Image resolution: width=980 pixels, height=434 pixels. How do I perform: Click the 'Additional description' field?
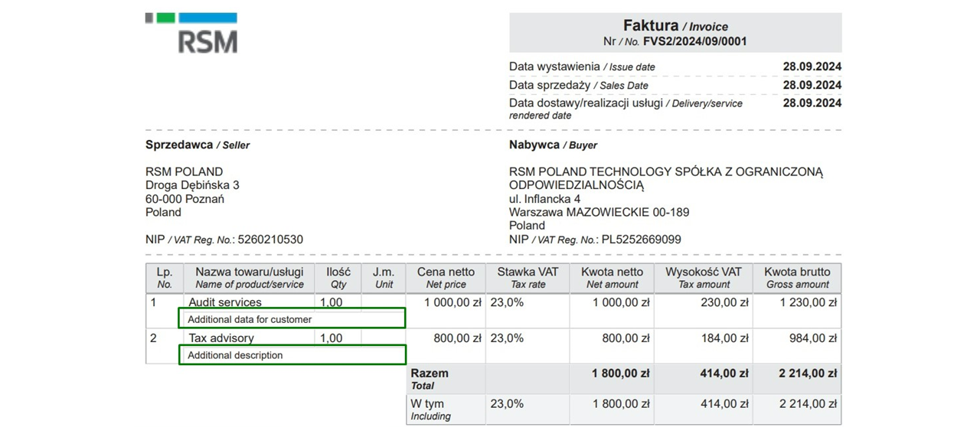click(292, 355)
